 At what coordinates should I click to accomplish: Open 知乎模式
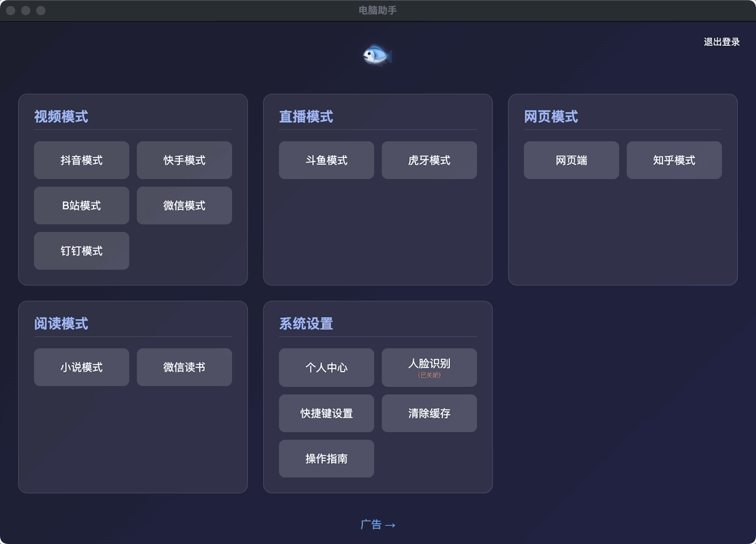pyautogui.click(x=674, y=160)
